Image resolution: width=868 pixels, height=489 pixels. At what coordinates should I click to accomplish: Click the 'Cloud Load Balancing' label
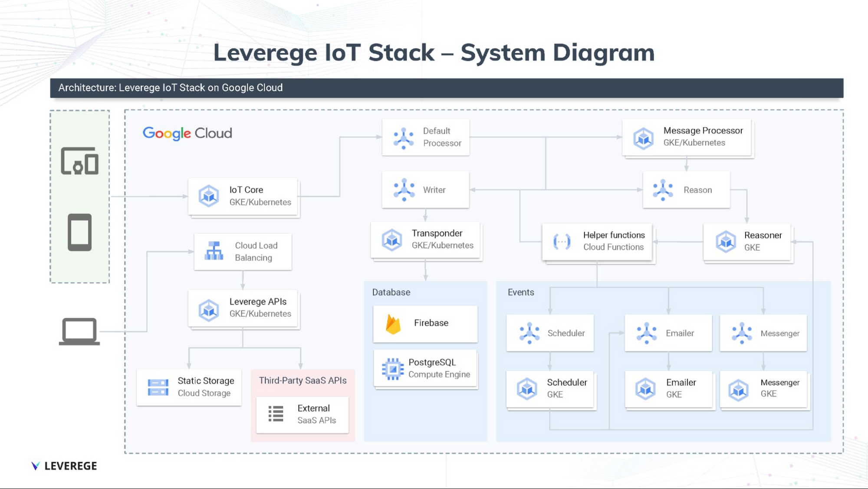(256, 251)
